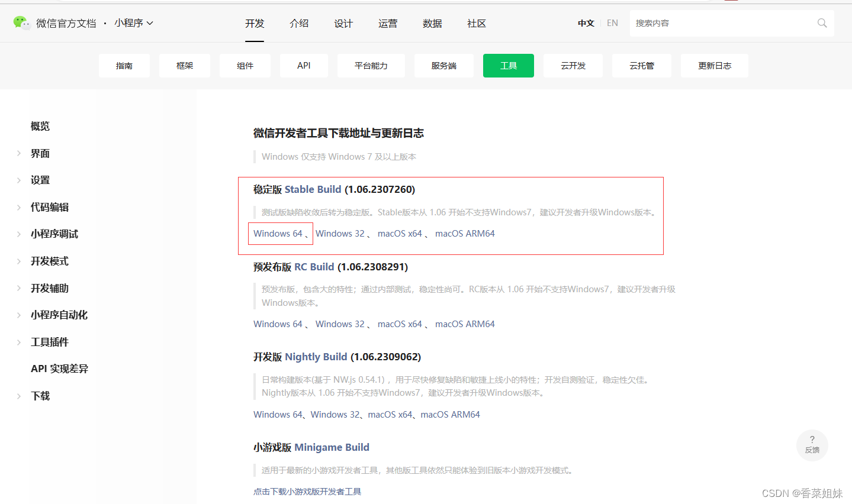
Task: Open 开发辅助 sidebar item
Action: pos(50,288)
